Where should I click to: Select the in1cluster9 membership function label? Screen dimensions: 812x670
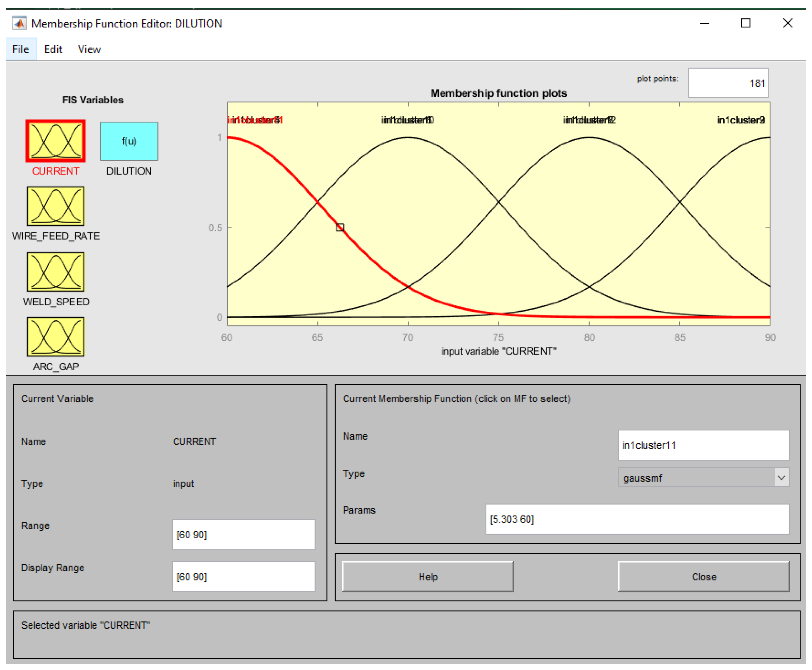tap(741, 120)
